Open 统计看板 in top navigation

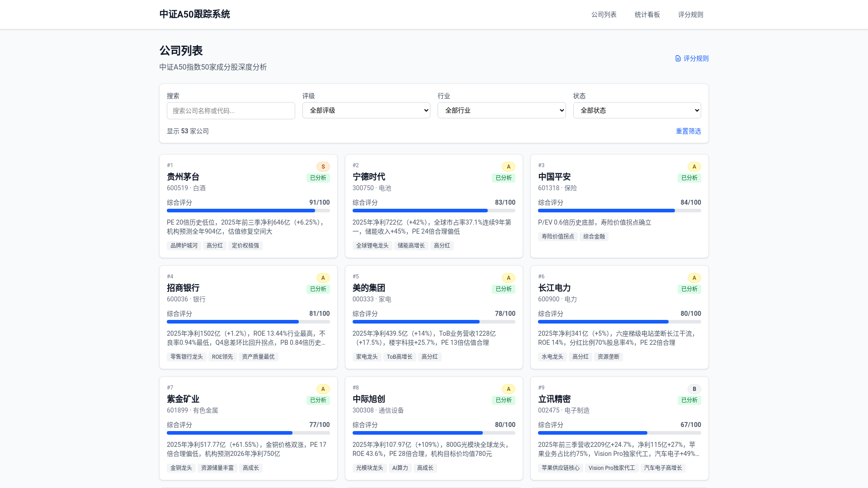(647, 14)
